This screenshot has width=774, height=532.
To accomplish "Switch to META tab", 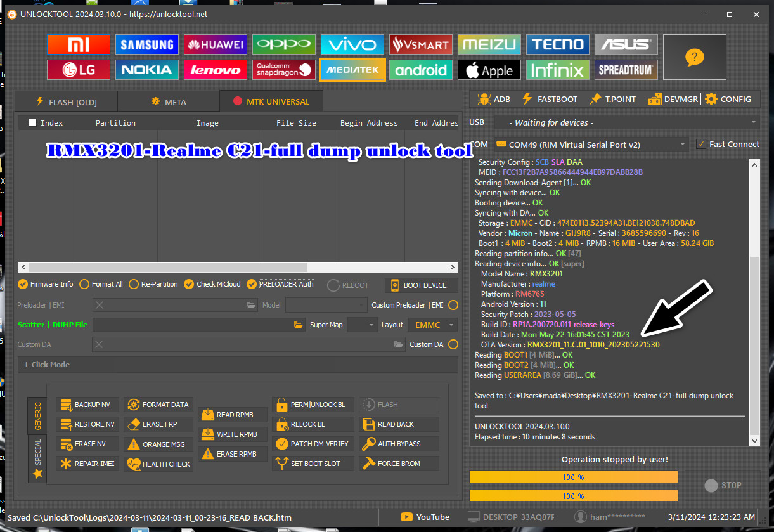I will click(x=168, y=101).
